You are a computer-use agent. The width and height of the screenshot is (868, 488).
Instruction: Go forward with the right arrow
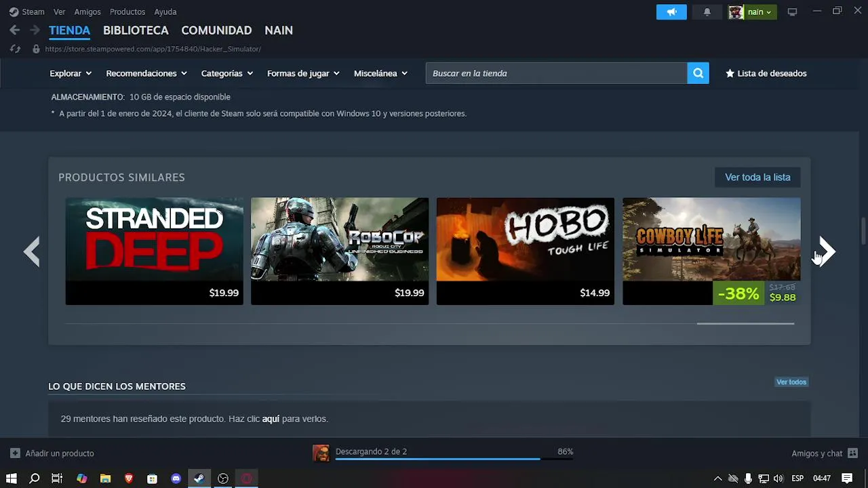[35, 30]
